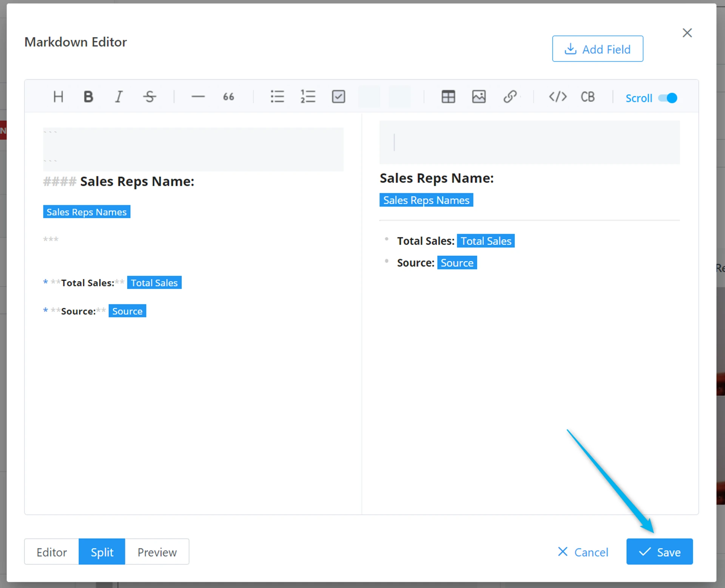Image resolution: width=725 pixels, height=588 pixels.
Task: Click the Add Field button
Action: tap(597, 49)
